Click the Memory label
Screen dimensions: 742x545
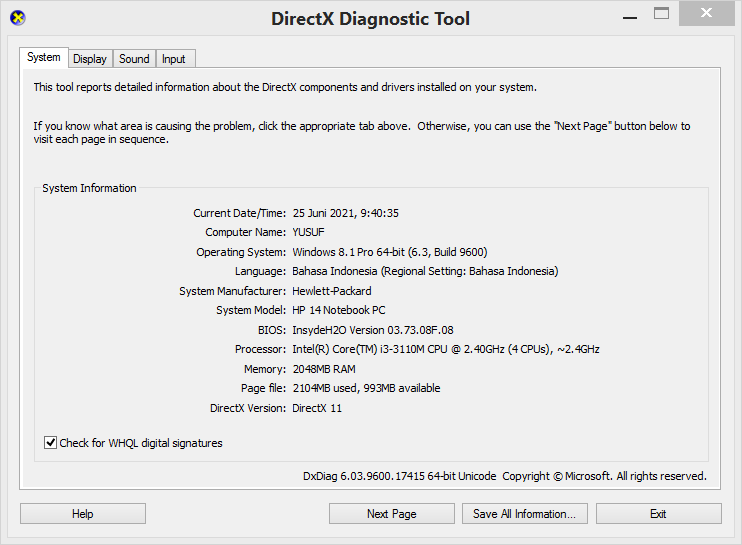(265, 369)
